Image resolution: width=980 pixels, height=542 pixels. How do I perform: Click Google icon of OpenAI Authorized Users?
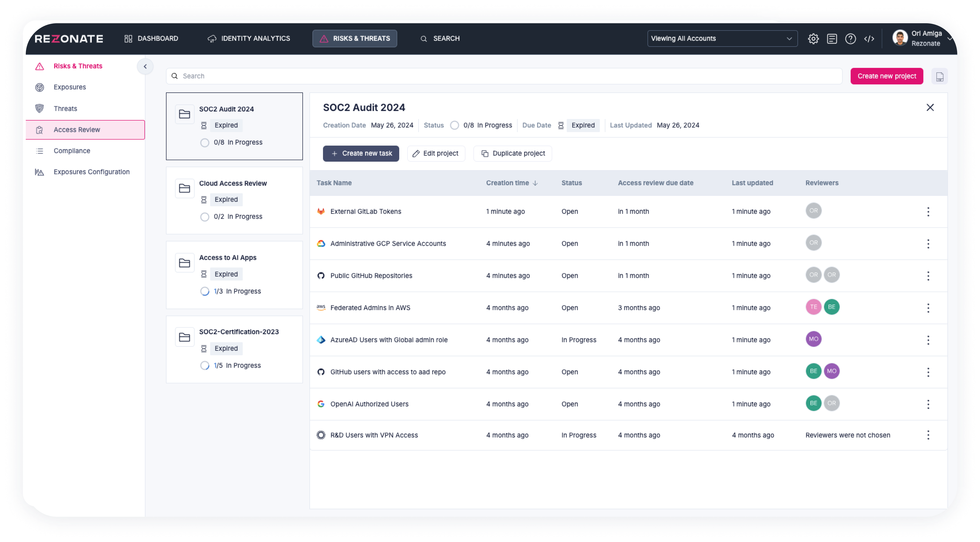coord(321,404)
